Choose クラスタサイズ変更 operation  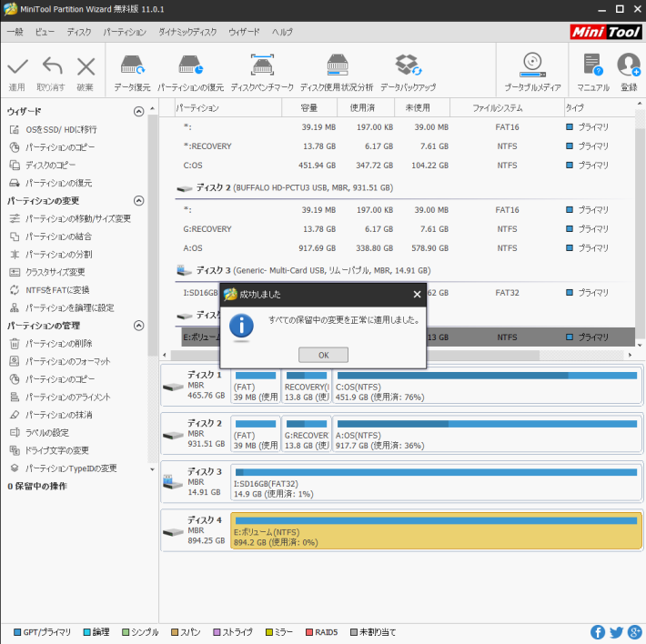tap(47, 272)
